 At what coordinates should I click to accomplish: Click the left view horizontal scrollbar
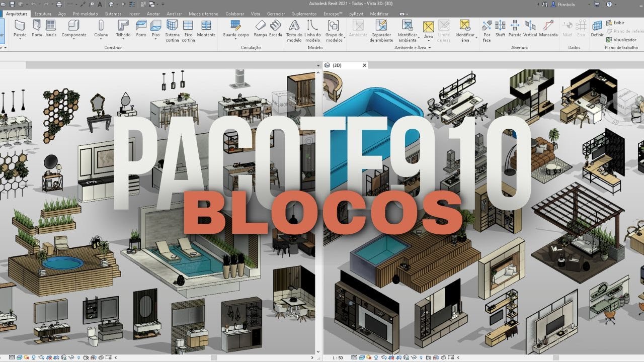click(x=214, y=358)
